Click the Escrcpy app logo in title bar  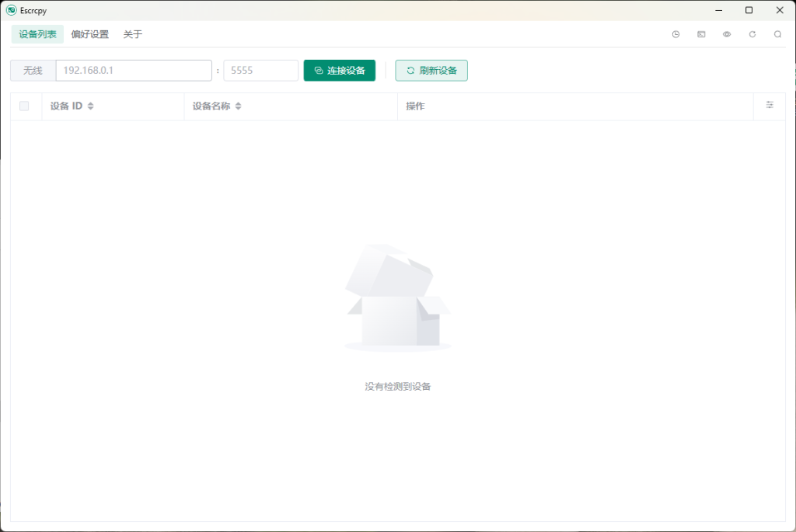tap(11, 10)
